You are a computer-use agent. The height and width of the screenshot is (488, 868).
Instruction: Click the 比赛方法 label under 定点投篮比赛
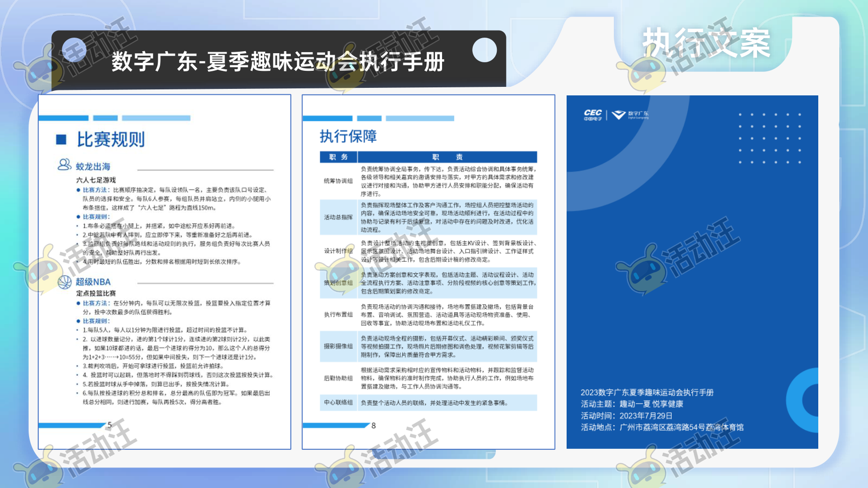[96, 303]
